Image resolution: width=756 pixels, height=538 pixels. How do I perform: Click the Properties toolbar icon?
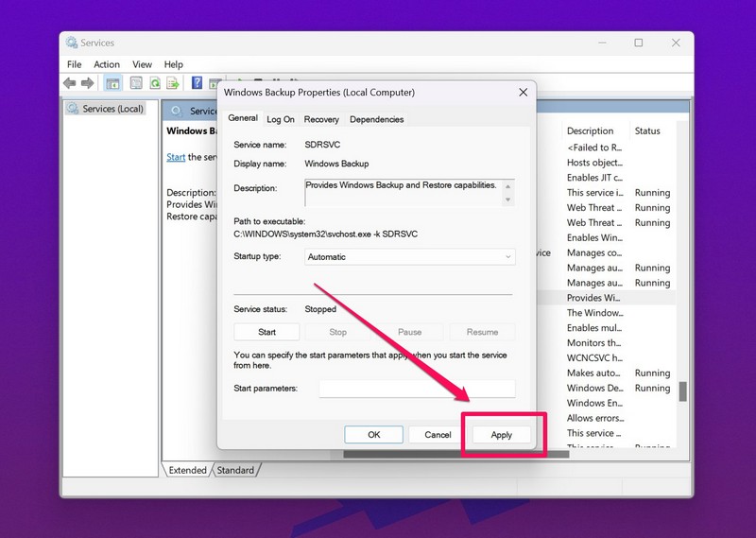(136, 83)
